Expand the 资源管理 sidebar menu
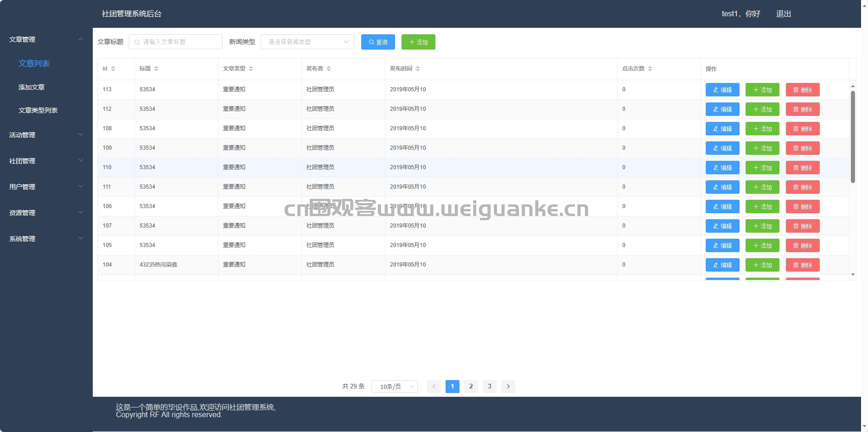Viewport: 868px width, 432px height. (46, 213)
